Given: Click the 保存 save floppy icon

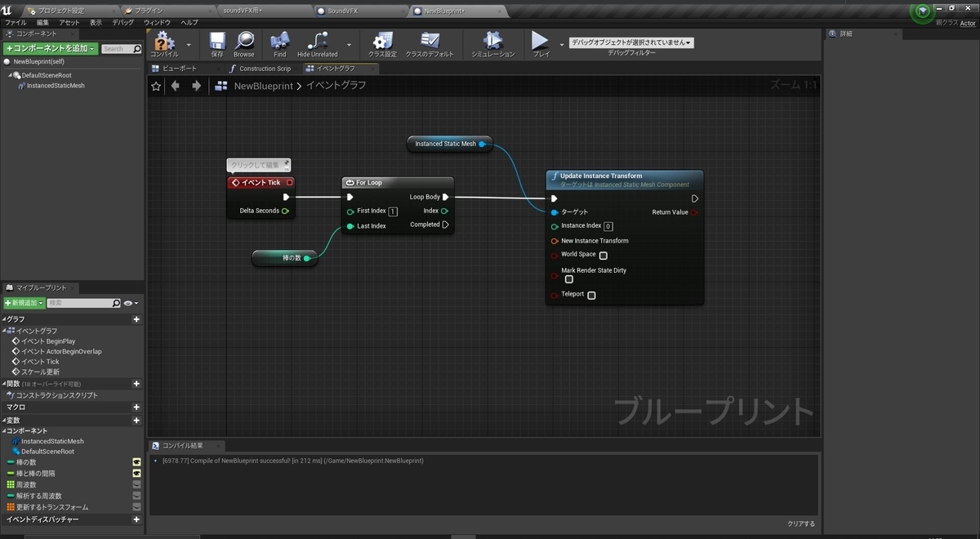Looking at the screenshot, I should (x=217, y=41).
